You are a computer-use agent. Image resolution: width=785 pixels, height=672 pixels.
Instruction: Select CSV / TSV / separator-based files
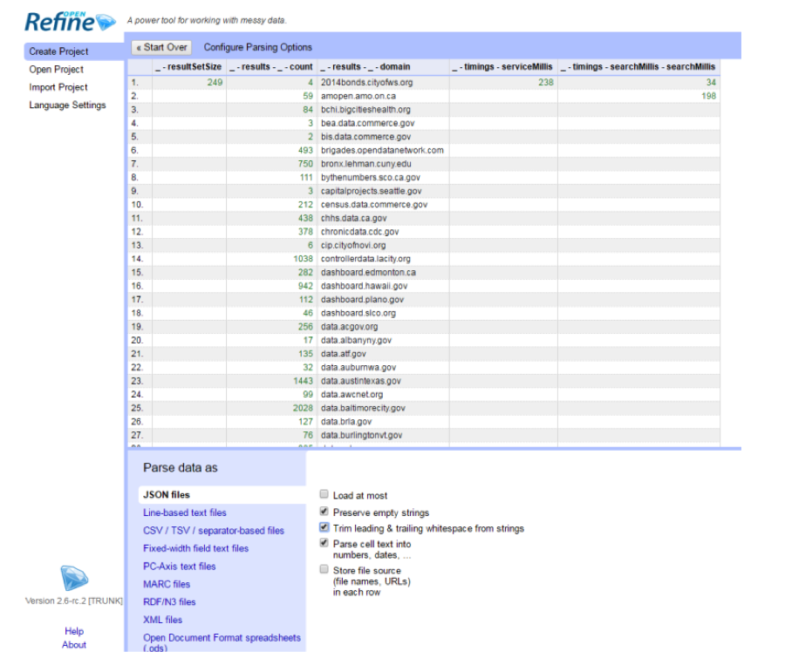[x=214, y=531]
